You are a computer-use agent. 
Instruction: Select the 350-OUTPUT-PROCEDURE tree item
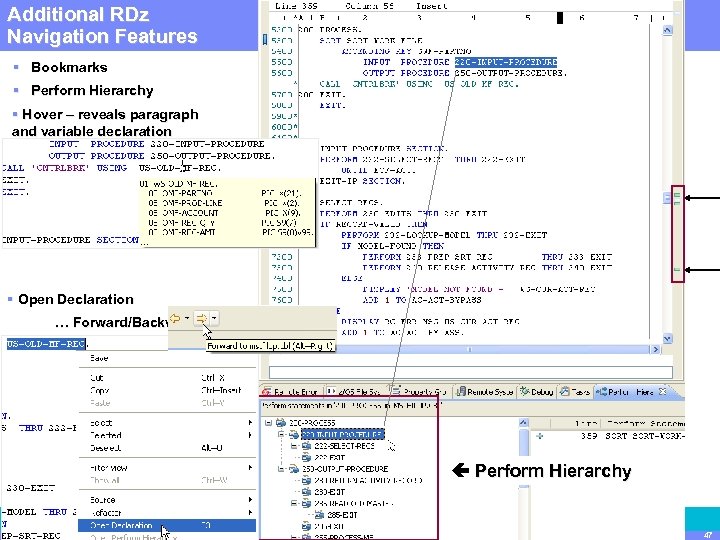[x=345, y=469]
